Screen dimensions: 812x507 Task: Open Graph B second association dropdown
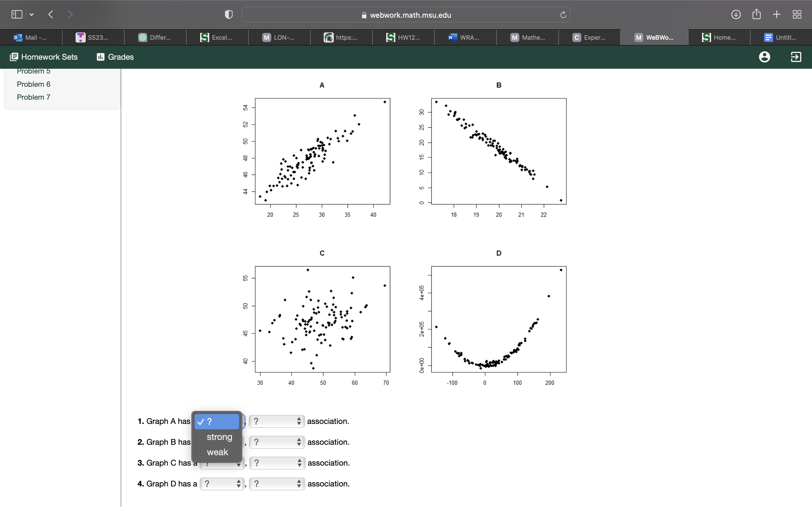pyautogui.click(x=277, y=442)
